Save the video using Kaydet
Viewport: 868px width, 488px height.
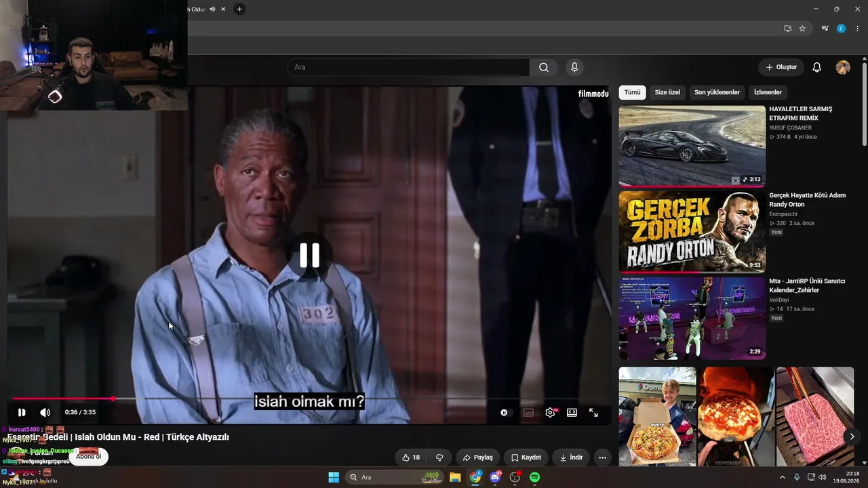pyautogui.click(x=526, y=457)
